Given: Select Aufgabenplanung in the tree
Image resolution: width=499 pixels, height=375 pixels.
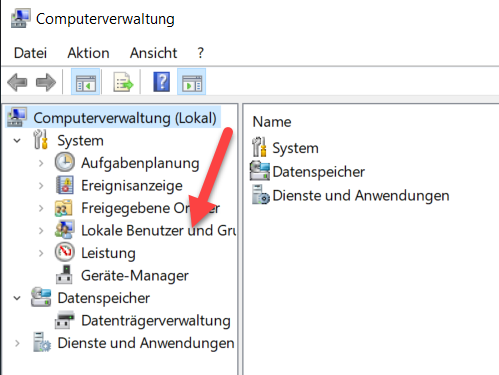Looking at the screenshot, I should 140,163.
